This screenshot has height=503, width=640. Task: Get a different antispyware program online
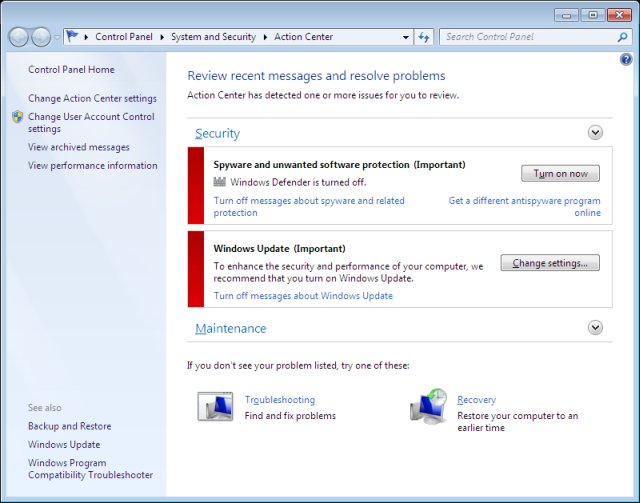(x=524, y=207)
